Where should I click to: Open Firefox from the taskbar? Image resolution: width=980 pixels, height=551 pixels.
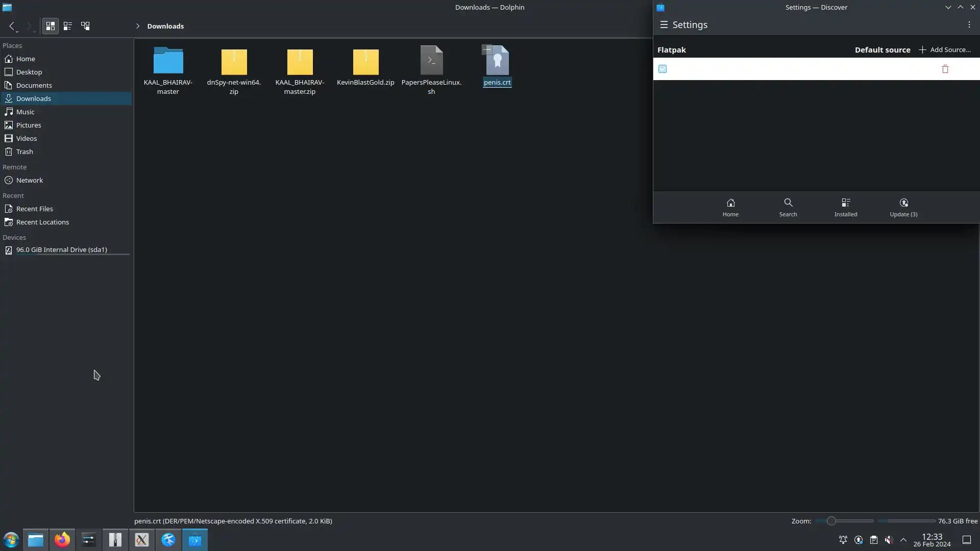click(62, 540)
